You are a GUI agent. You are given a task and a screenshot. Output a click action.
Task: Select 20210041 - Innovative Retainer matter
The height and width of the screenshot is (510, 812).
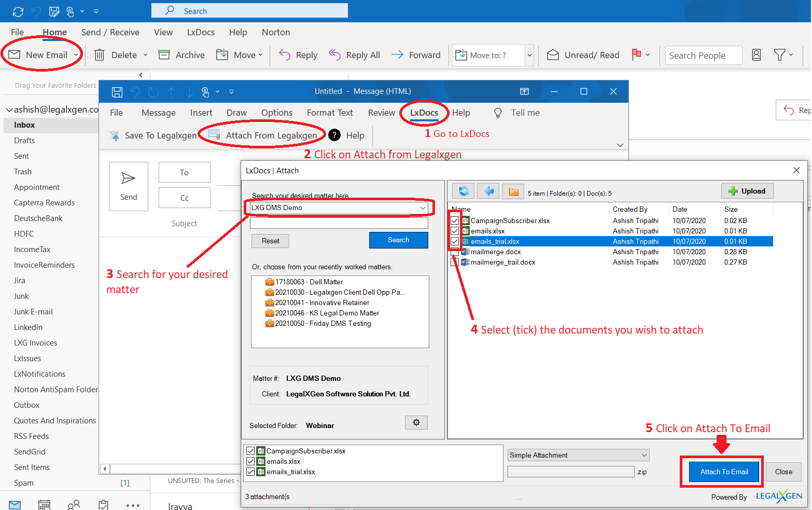click(321, 303)
